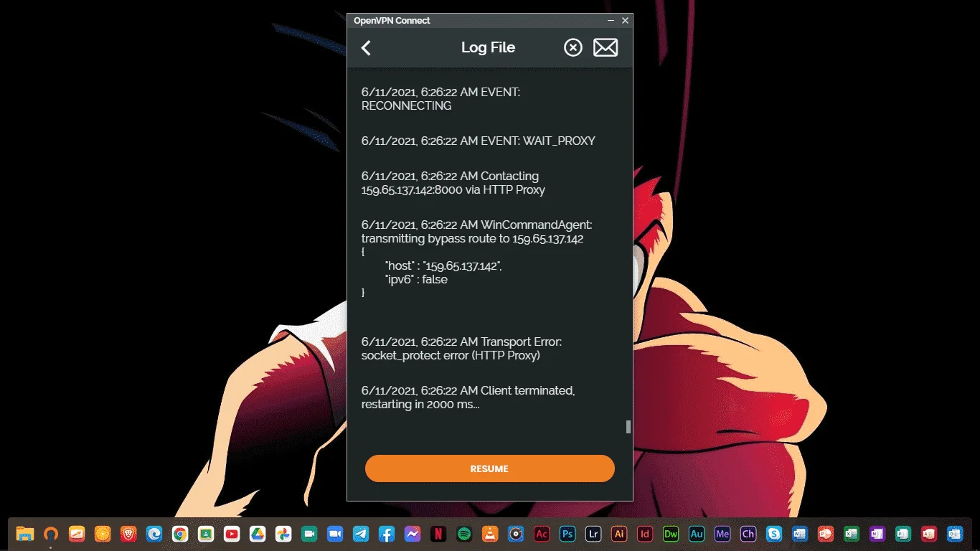Launch Microsoft Publisher from the taskbar

pos(903,534)
